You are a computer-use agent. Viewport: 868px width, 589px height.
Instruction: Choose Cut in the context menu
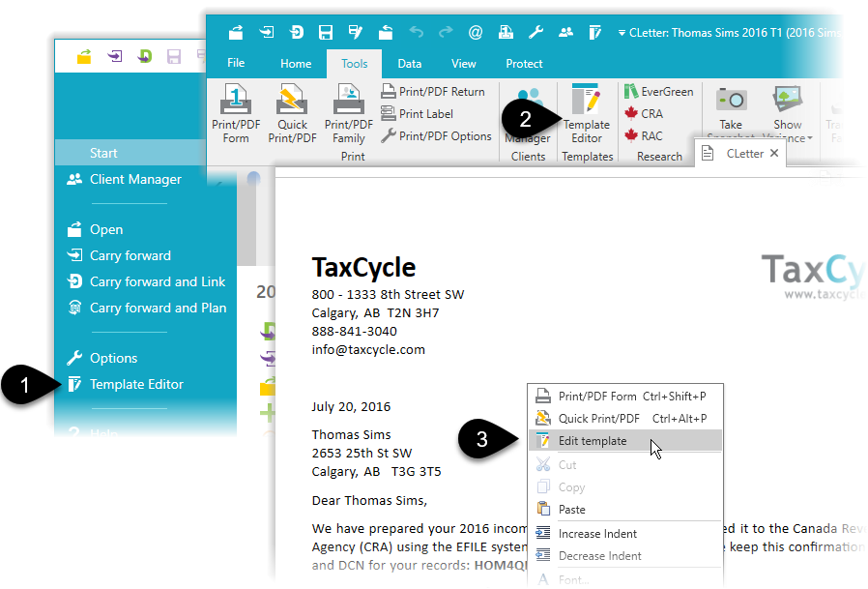tap(625, 465)
